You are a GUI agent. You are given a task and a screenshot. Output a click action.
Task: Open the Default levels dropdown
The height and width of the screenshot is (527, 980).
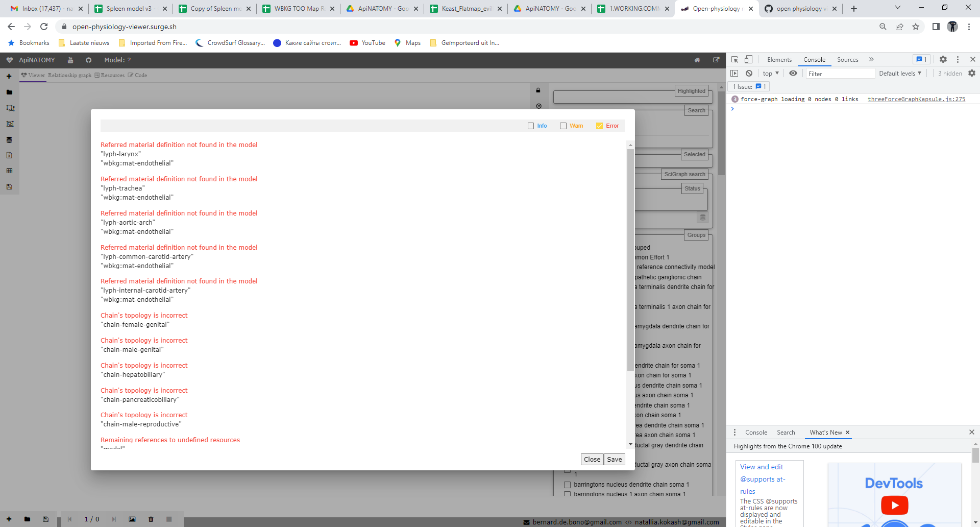(x=900, y=73)
